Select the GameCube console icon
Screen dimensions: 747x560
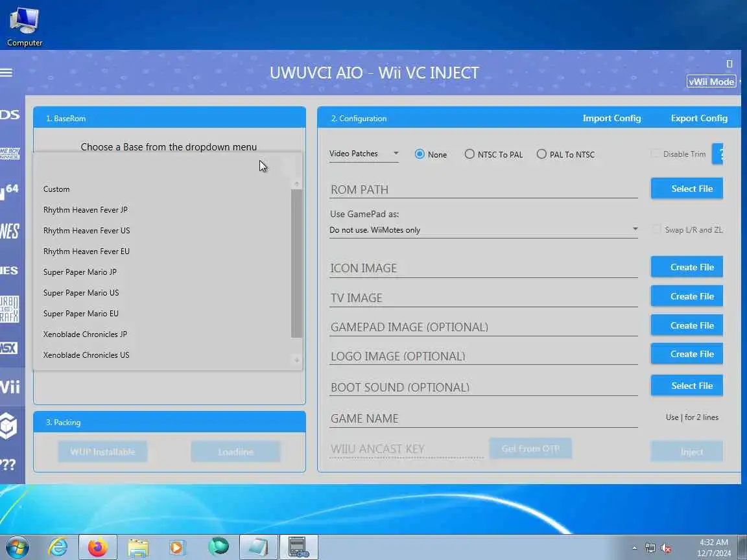click(8, 425)
